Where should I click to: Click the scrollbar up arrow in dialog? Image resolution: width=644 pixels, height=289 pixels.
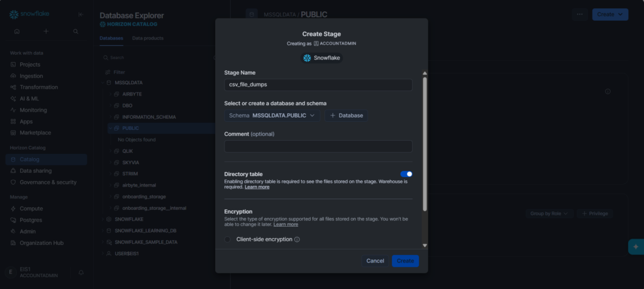(425, 73)
